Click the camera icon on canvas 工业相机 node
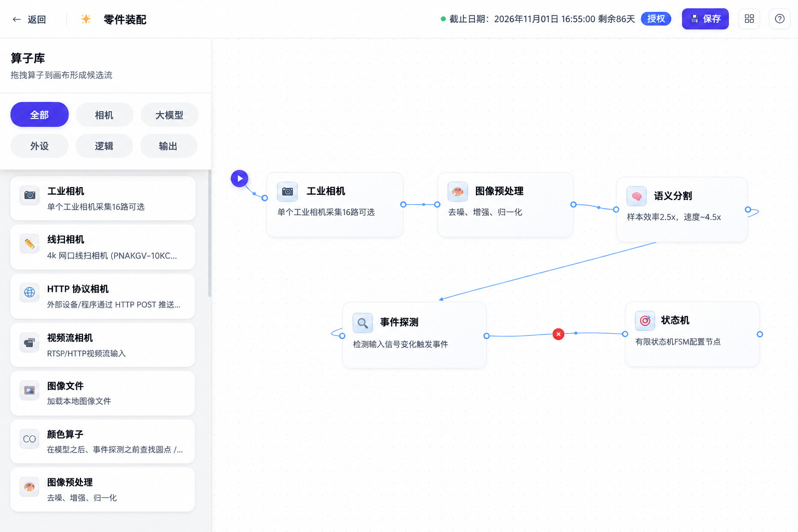Image resolution: width=798 pixels, height=532 pixels. (287, 192)
